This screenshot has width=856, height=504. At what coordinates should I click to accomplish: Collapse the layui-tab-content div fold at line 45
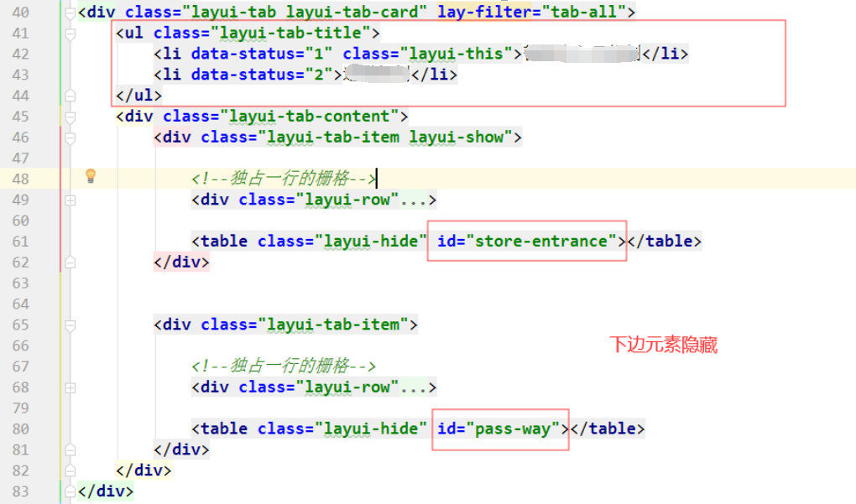point(70,117)
